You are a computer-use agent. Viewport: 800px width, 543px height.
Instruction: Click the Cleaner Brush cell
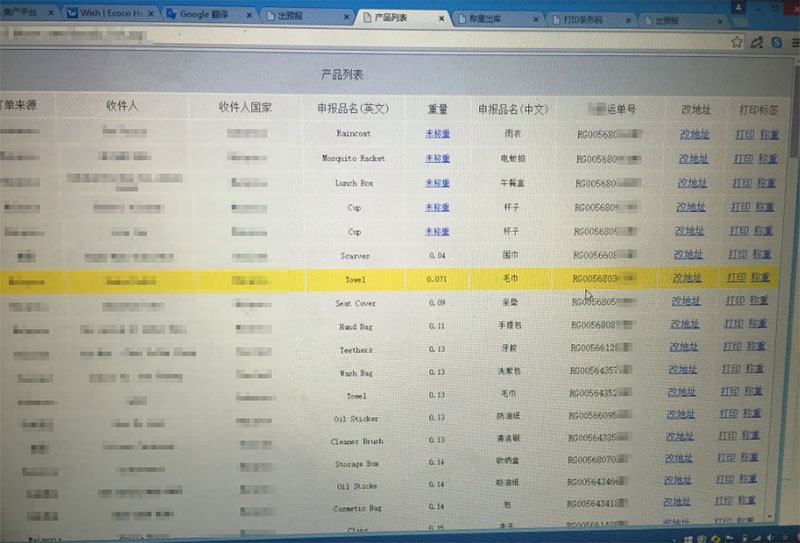tap(357, 441)
